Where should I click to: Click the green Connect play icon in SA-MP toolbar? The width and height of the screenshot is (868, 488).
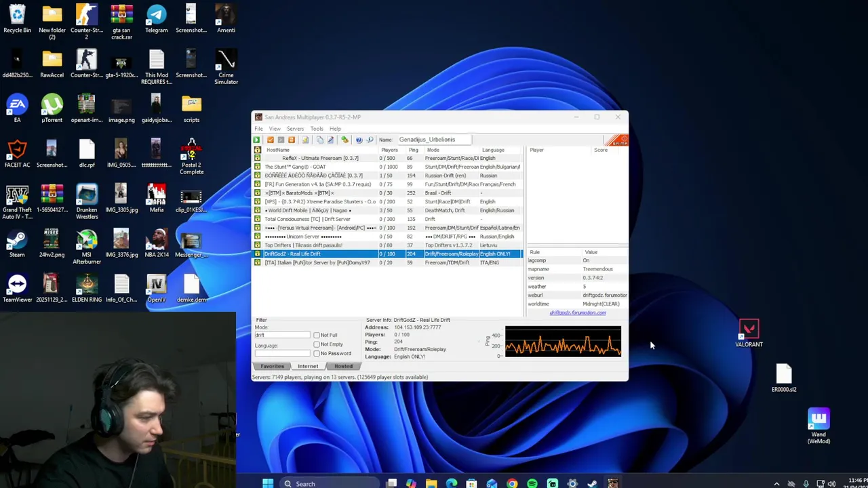click(x=256, y=140)
